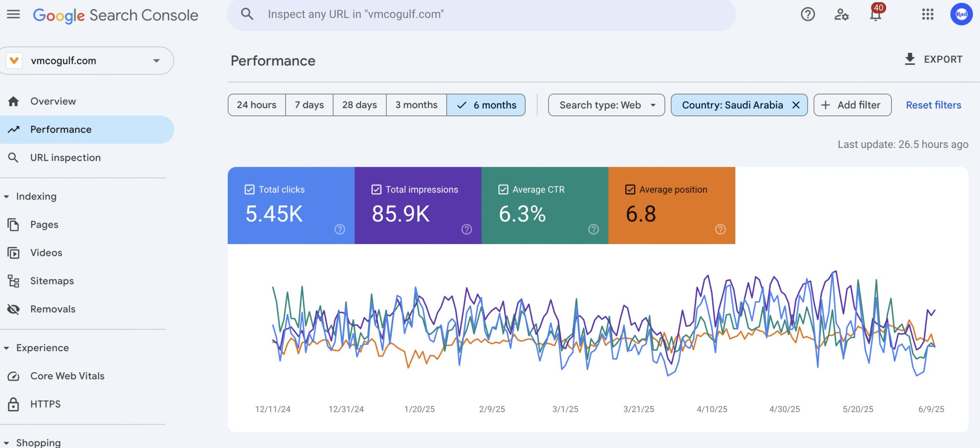Open the navigation hamburger menu
980x448 pixels.
coord(13,14)
